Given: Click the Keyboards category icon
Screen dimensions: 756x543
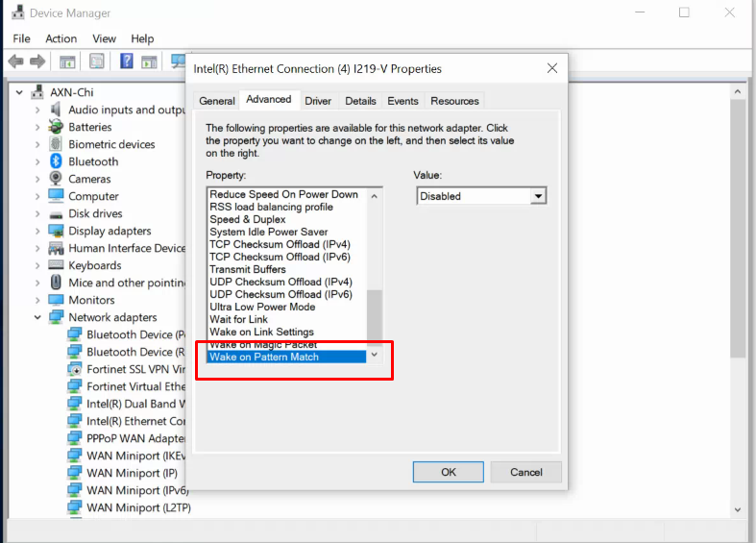Looking at the screenshot, I should click(x=56, y=264).
